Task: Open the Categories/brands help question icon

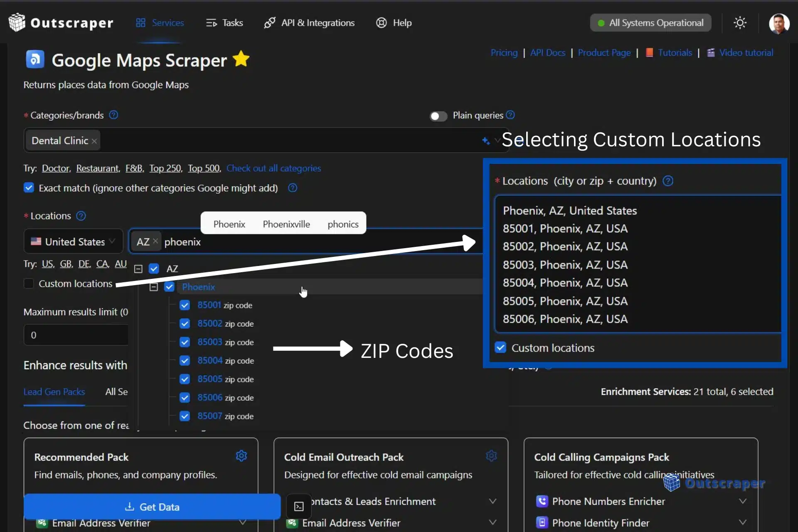Action: [113, 115]
